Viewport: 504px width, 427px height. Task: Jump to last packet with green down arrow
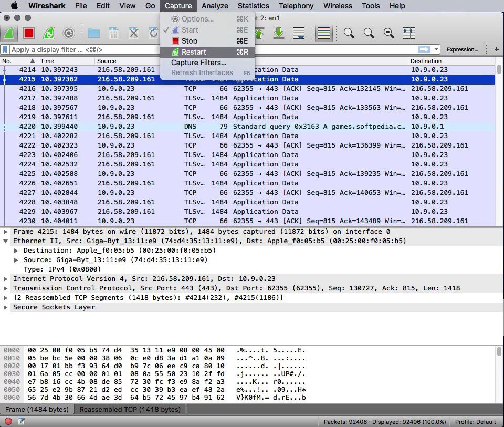pyautogui.click(x=279, y=33)
